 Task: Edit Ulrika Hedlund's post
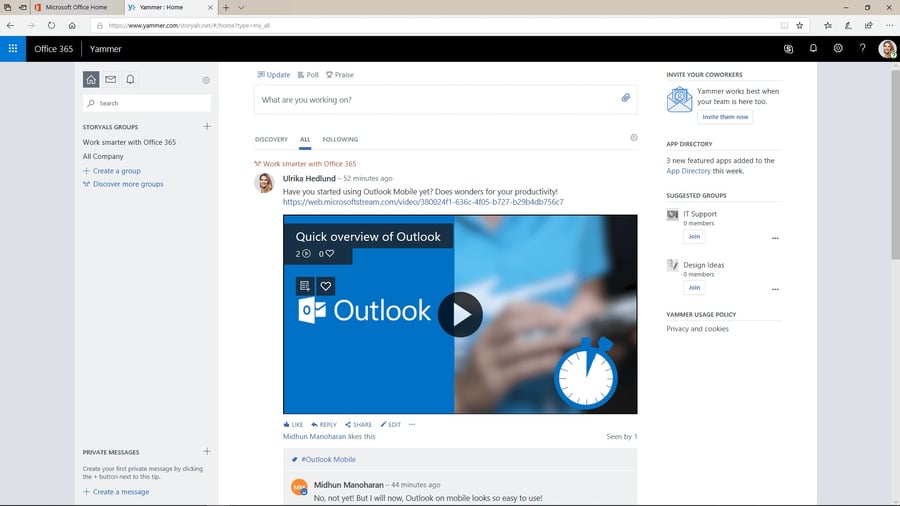point(391,425)
